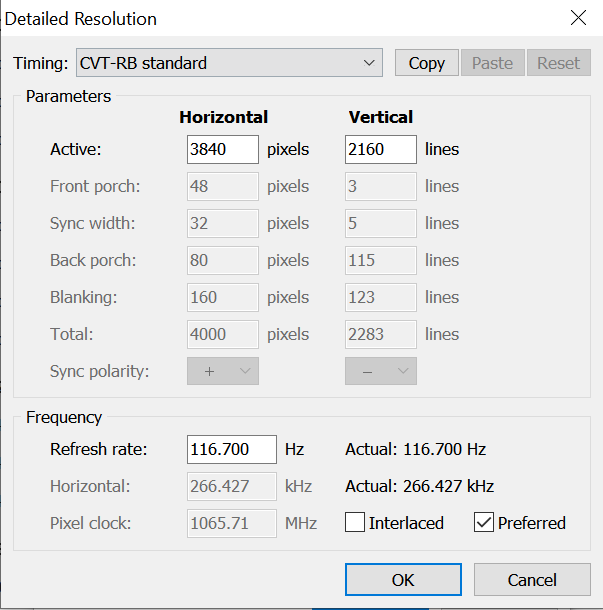
Task: Uncheck the Preferred checkbox
Action: click(x=484, y=523)
